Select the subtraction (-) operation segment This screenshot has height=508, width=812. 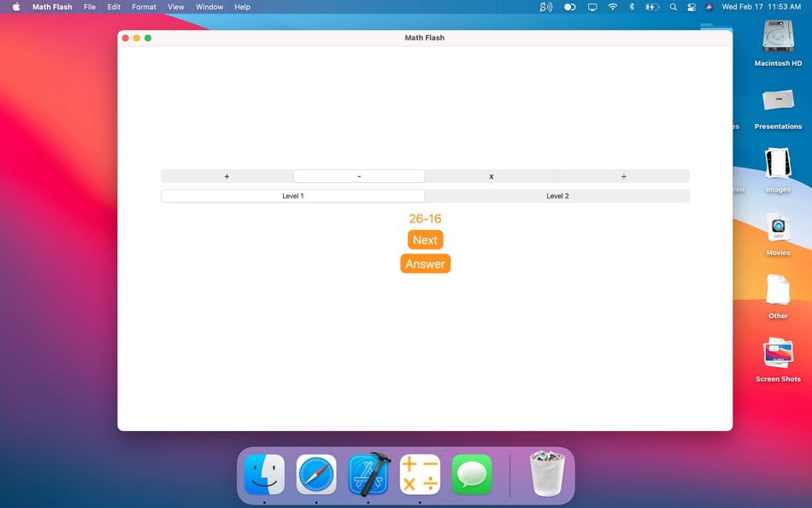[x=359, y=176]
